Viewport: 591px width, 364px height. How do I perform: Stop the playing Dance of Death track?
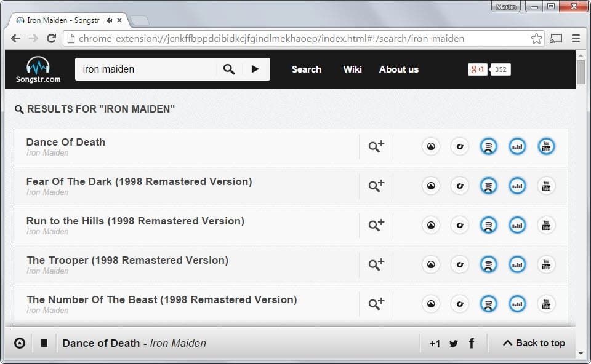44,343
